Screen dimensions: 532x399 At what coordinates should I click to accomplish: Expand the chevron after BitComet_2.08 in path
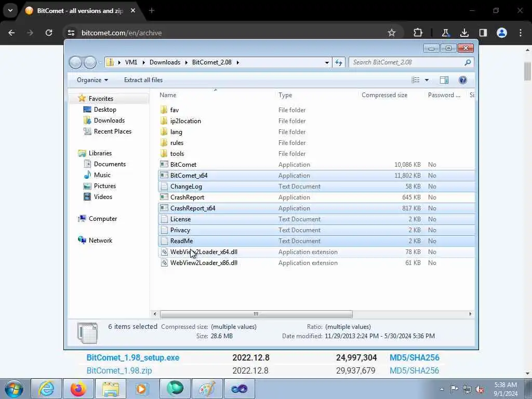[x=237, y=62]
